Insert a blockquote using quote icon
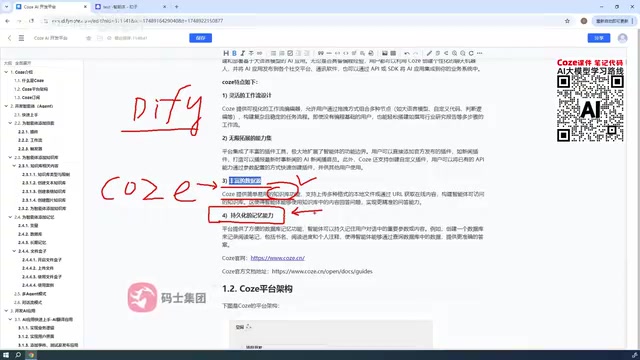The image size is (640, 360). (321, 53)
